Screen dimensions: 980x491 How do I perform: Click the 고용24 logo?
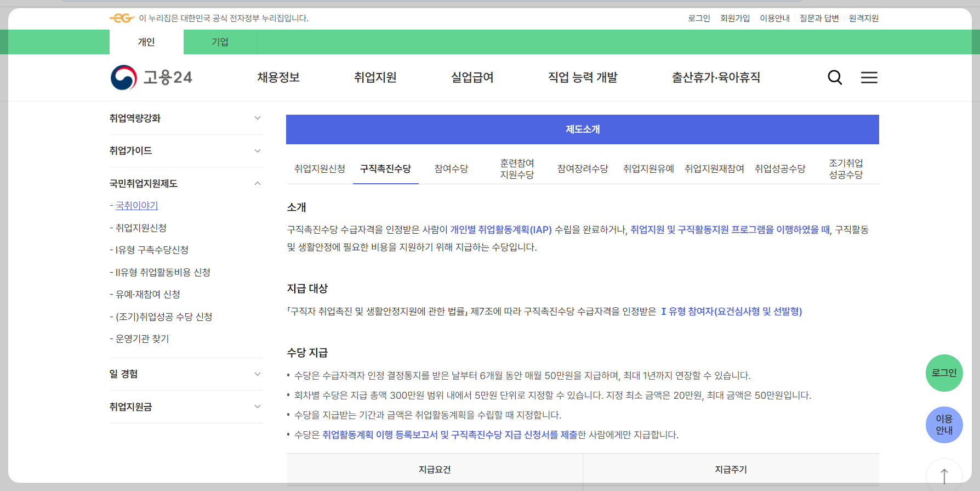(151, 77)
